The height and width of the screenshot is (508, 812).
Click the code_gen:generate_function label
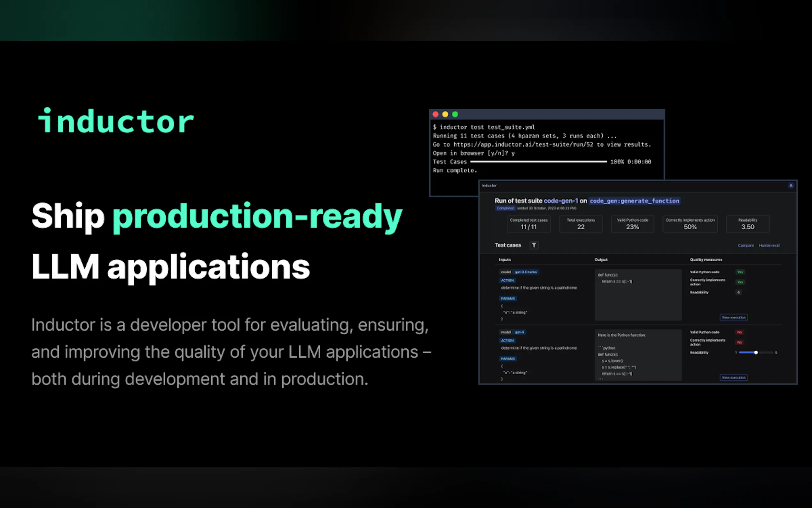(x=634, y=201)
